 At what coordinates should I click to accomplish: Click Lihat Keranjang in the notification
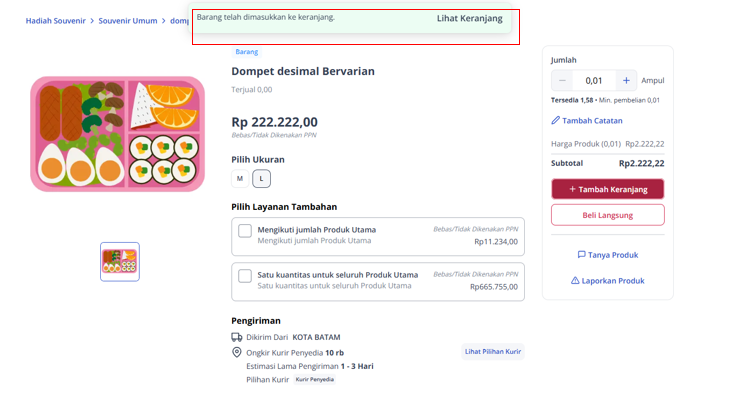[x=470, y=18]
